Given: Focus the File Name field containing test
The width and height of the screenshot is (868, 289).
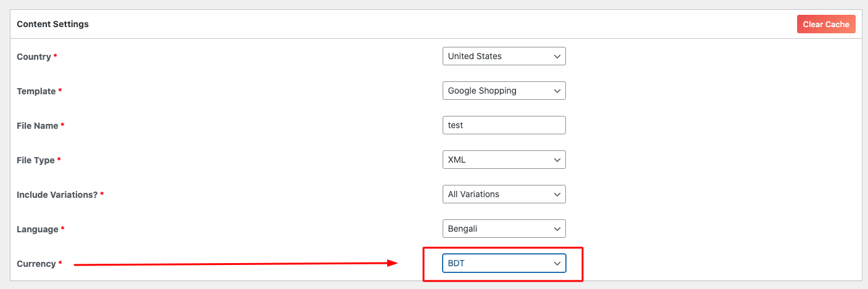Looking at the screenshot, I should coord(504,125).
